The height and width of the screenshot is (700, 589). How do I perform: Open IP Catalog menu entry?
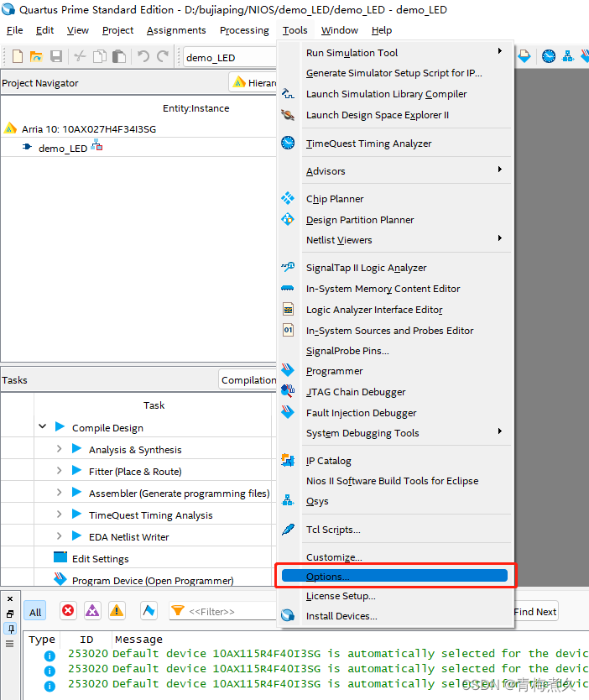tap(395, 460)
